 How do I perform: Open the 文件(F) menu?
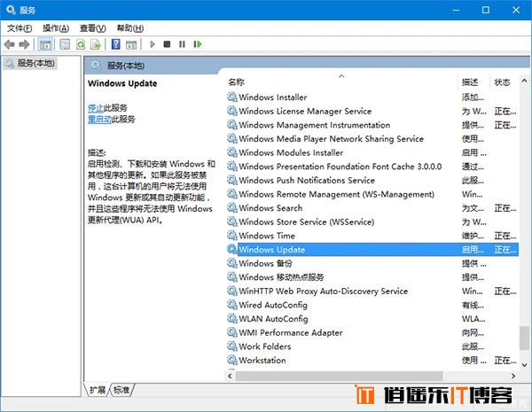coord(20,28)
